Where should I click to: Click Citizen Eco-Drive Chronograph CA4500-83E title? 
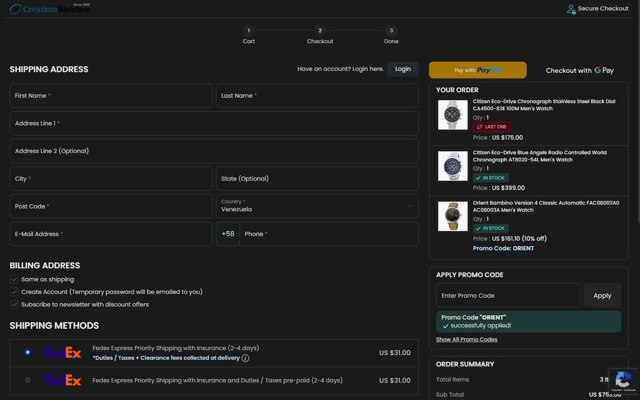544,105
